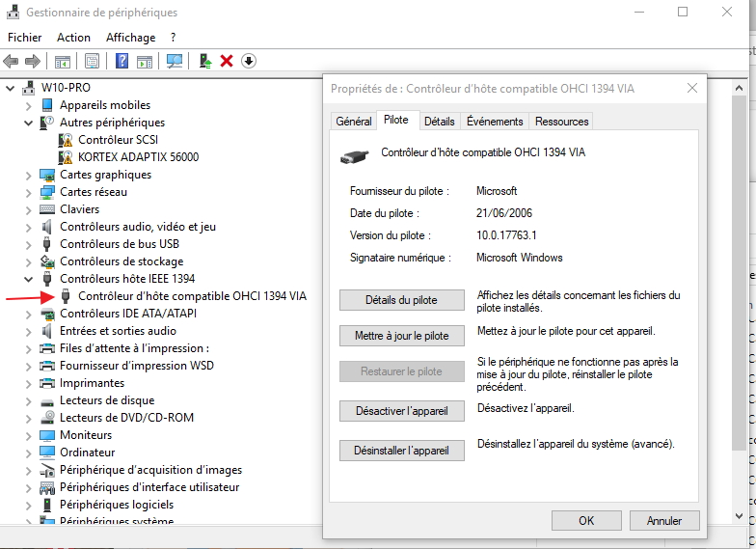Click the Lecteurs de DVD/CD-ROM icon

coord(46,418)
